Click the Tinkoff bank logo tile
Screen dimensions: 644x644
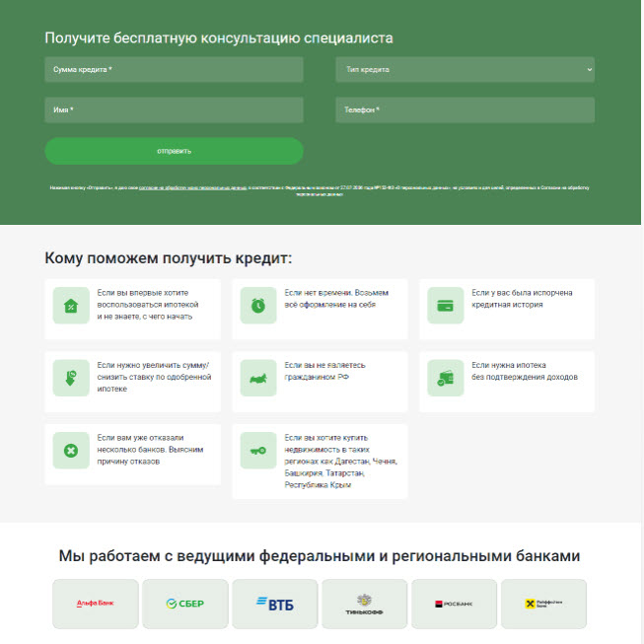pos(364,604)
